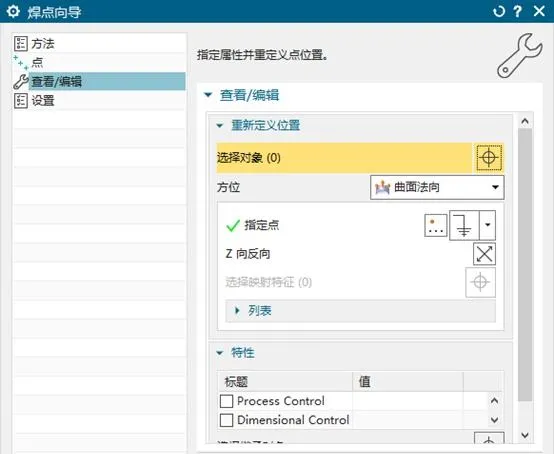Click panel scrollbar down arrow

click(525, 435)
